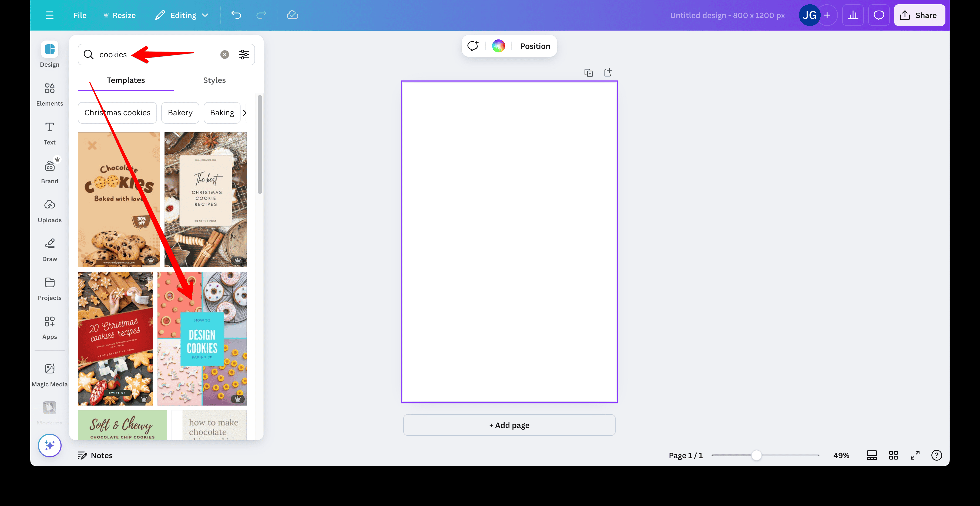This screenshot has width=980, height=506.
Task: Open the Elements panel
Action: [49, 95]
